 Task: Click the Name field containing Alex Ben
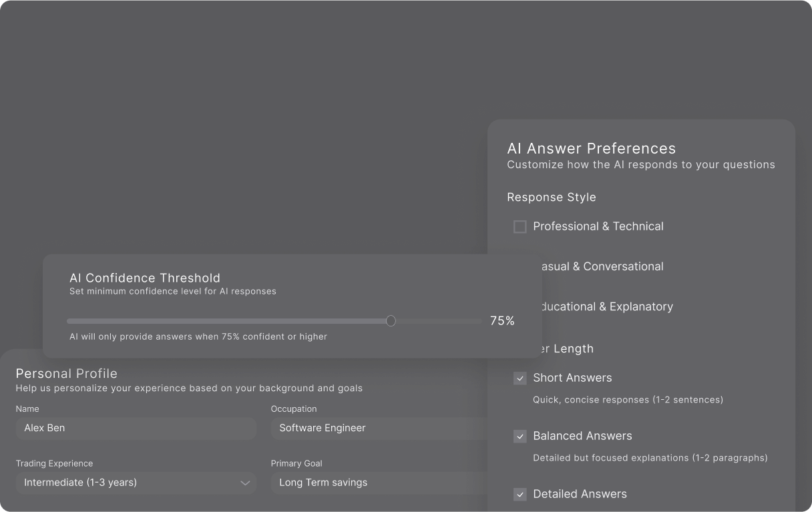tap(136, 428)
